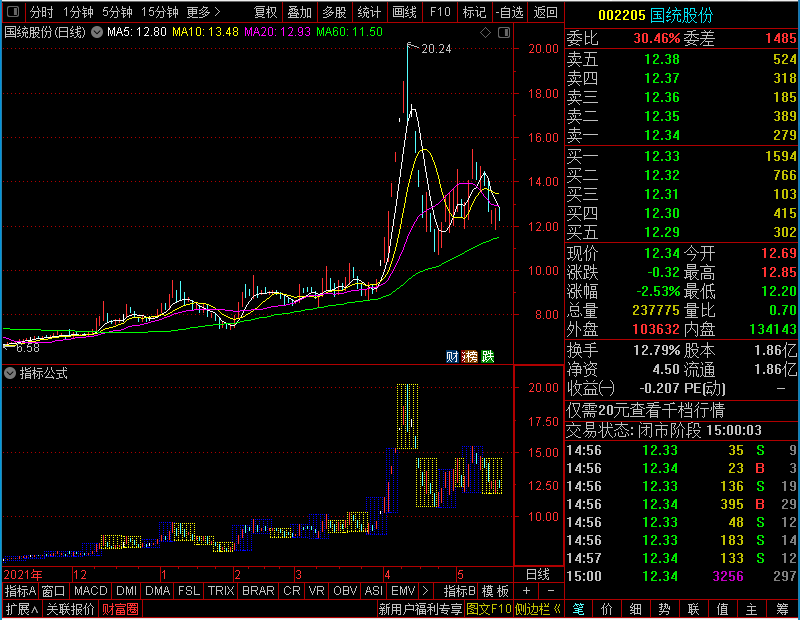Click the green 跌 badge on chart
The height and width of the screenshot is (620, 800).
pyautogui.click(x=488, y=356)
